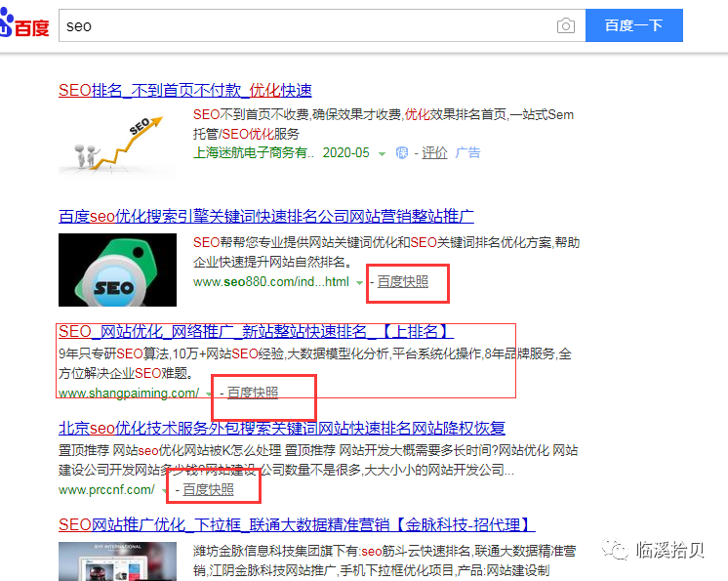Click the SEO arrow chart thumbnail

(x=117, y=144)
